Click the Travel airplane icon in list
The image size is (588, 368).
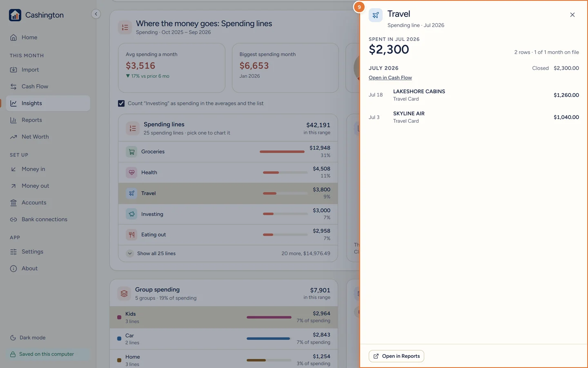(x=131, y=193)
